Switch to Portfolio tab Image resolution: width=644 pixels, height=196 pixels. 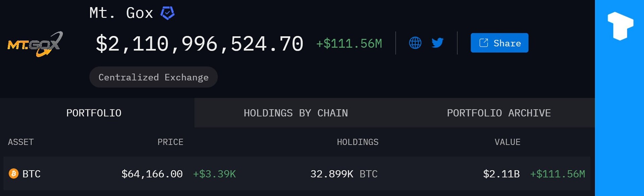click(94, 113)
